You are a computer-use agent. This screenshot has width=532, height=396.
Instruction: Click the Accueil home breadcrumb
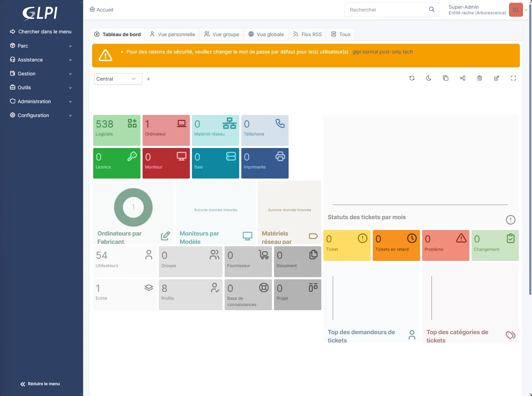coord(102,10)
